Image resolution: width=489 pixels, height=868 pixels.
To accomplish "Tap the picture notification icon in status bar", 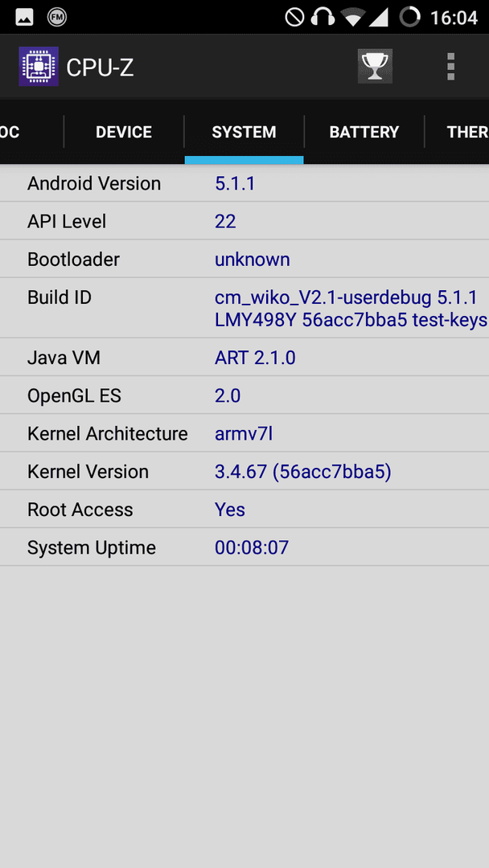I will coord(24,18).
